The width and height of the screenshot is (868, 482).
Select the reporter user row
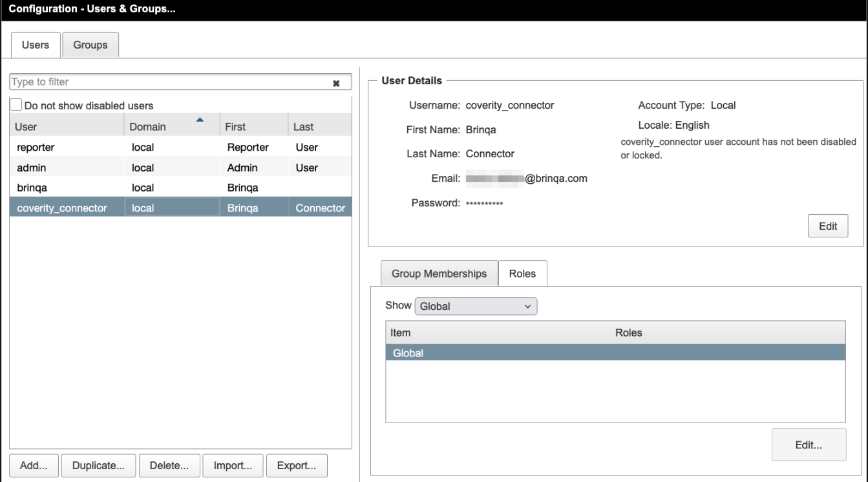(181, 147)
